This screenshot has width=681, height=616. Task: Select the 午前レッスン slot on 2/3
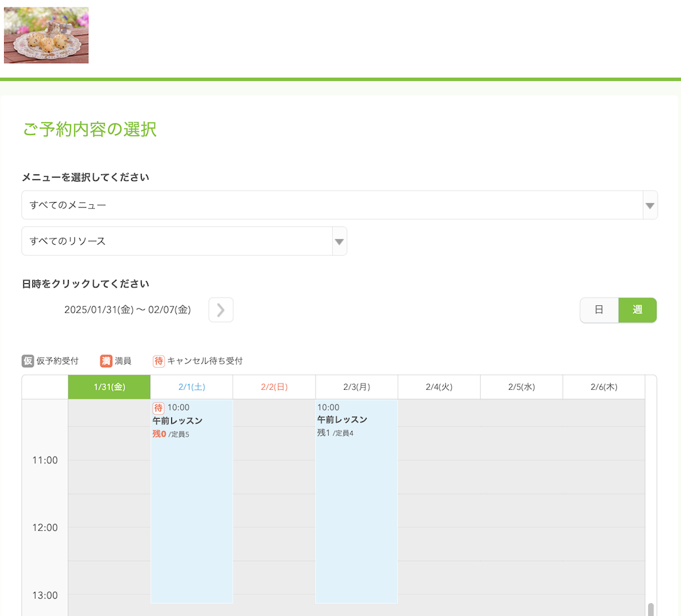tap(356, 481)
